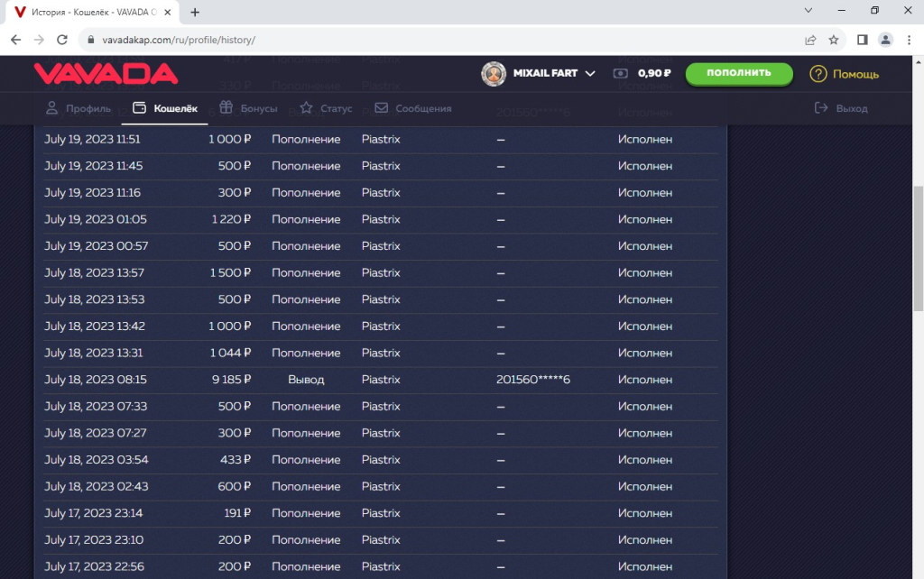Click the 600 ₽ amount cell
The width and height of the screenshot is (924, 579).
tap(235, 487)
